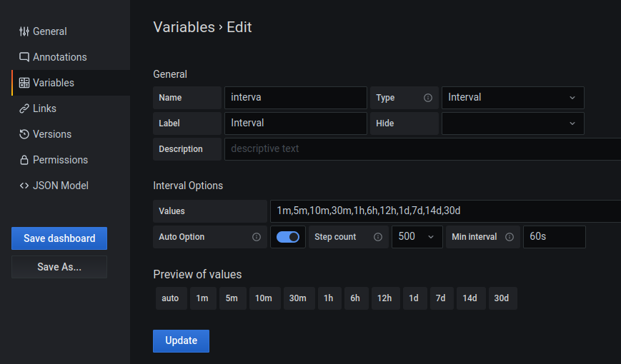Click the Type field info icon
Viewport: 621px width, 364px height.
[x=428, y=98]
